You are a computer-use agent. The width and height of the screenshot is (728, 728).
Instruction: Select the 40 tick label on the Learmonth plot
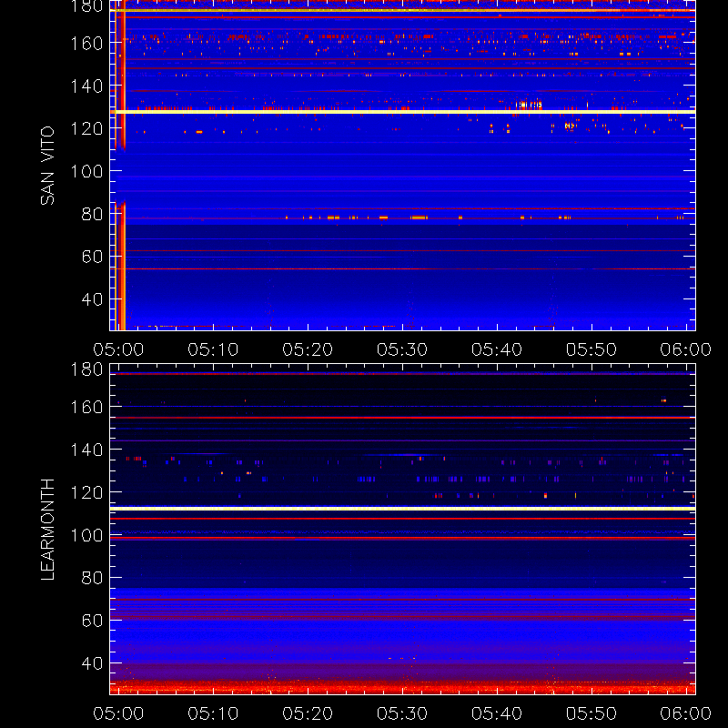[x=92, y=663]
